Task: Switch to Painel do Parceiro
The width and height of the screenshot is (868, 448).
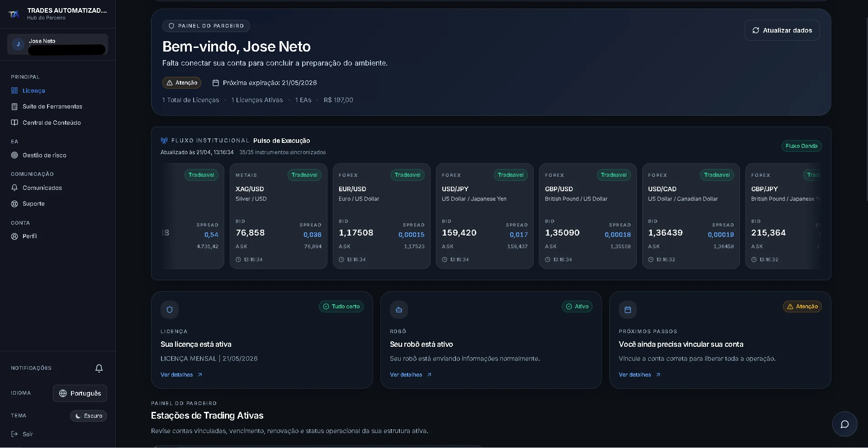Action: coord(206,26)
